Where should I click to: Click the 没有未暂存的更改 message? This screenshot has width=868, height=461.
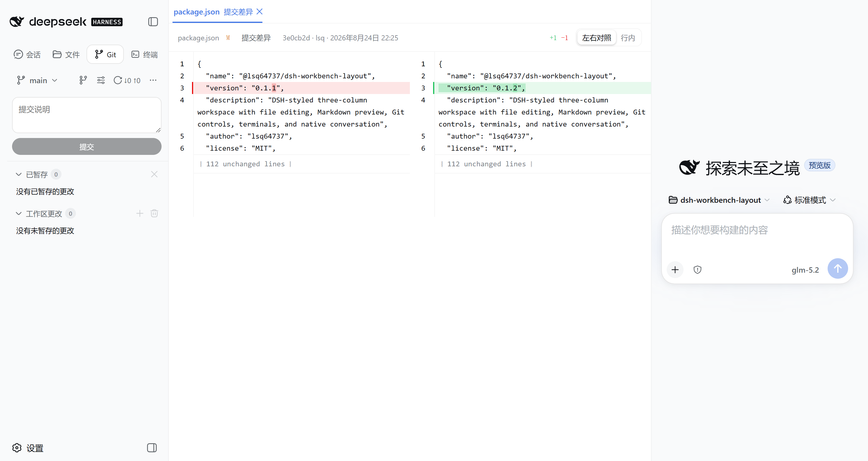pyautogui.click(x=45, y=231)
